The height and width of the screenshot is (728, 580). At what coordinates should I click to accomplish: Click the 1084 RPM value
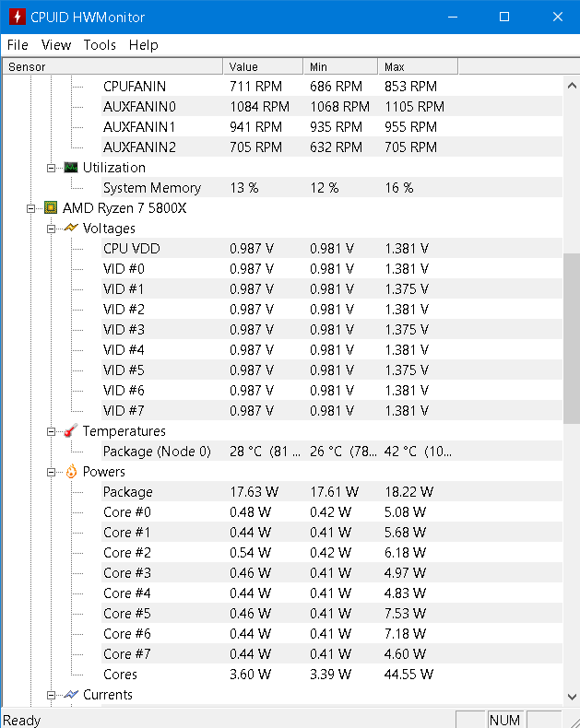point(259,107)
